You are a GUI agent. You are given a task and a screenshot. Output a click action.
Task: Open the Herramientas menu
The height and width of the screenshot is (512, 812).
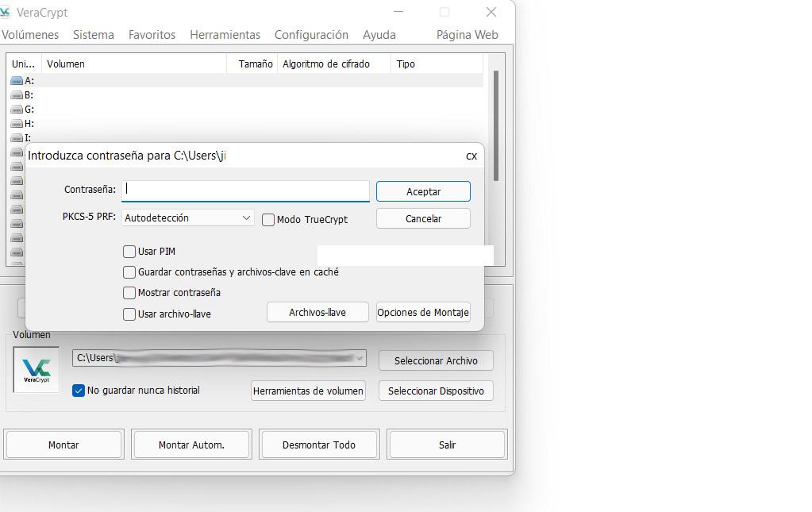225,35
